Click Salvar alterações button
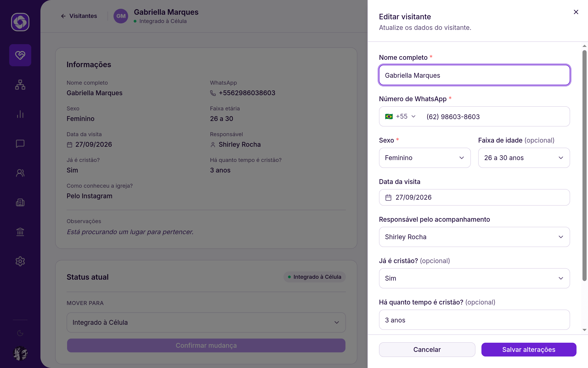 click(x=529, y=350)
